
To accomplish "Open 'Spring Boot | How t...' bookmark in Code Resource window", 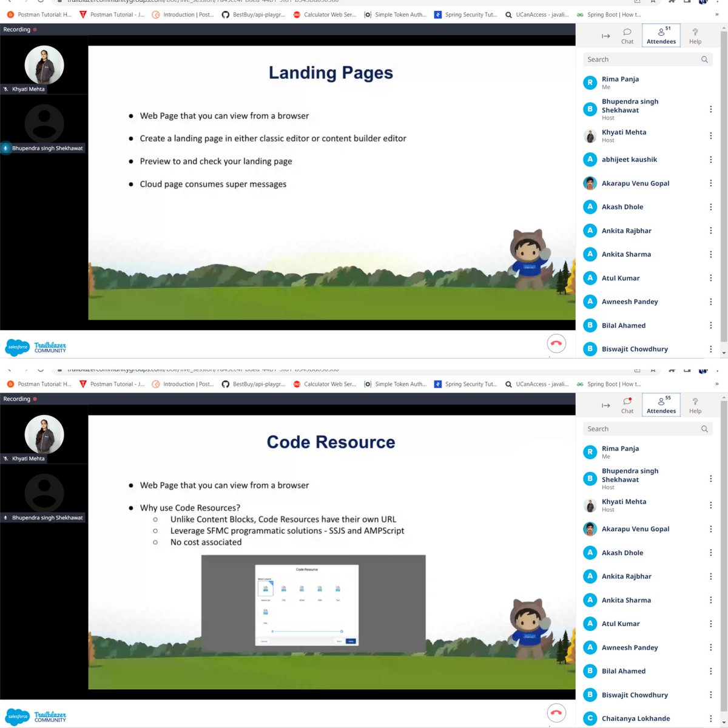I will click(x=609, y=384).
